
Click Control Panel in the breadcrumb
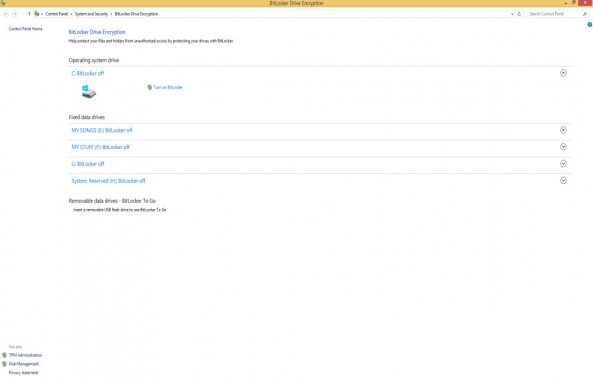point(57,14)
